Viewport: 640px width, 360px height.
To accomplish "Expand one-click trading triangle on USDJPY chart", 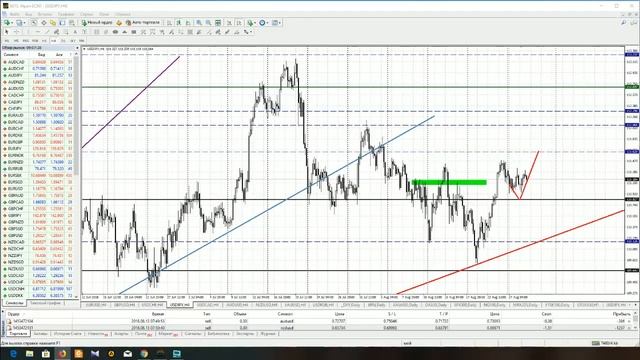I will [x=84, y=49].
